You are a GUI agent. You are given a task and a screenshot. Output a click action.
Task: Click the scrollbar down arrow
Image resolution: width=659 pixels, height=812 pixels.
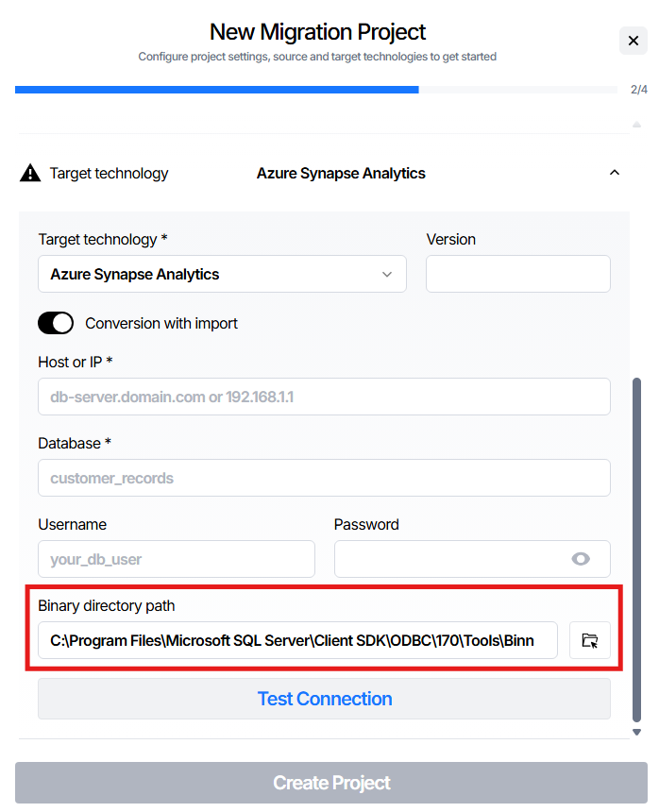tap(636, 732)
